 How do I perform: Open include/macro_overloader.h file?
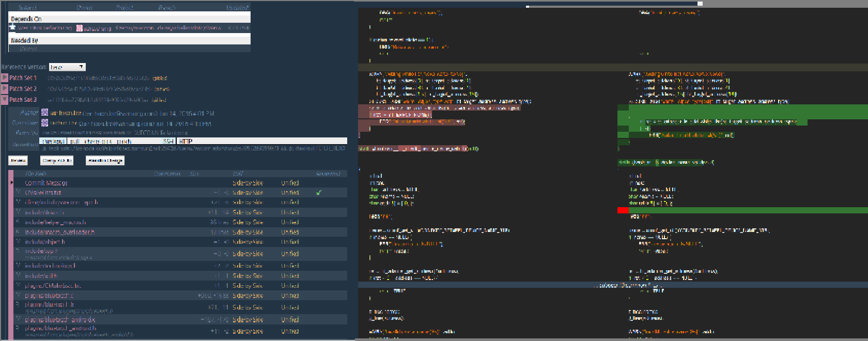click(59, 232)
